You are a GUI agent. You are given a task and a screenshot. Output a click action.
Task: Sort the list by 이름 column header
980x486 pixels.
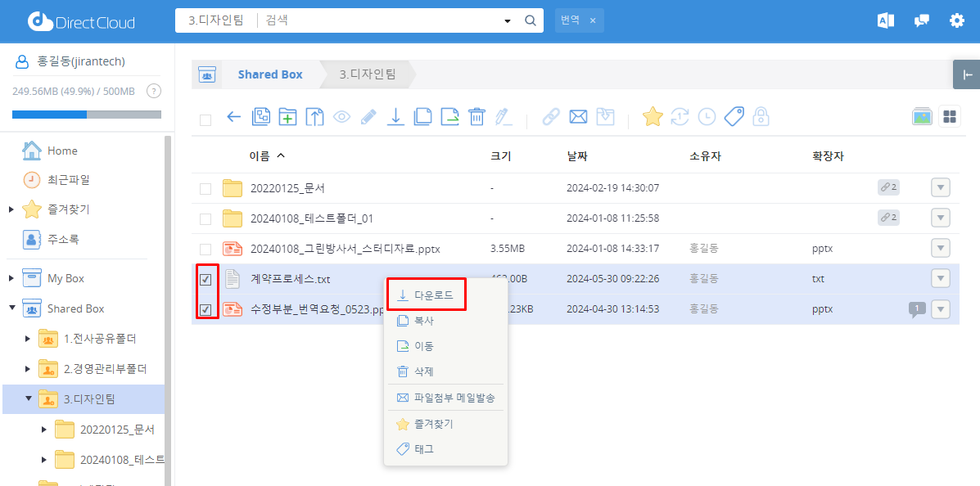[x=267, y=156]
